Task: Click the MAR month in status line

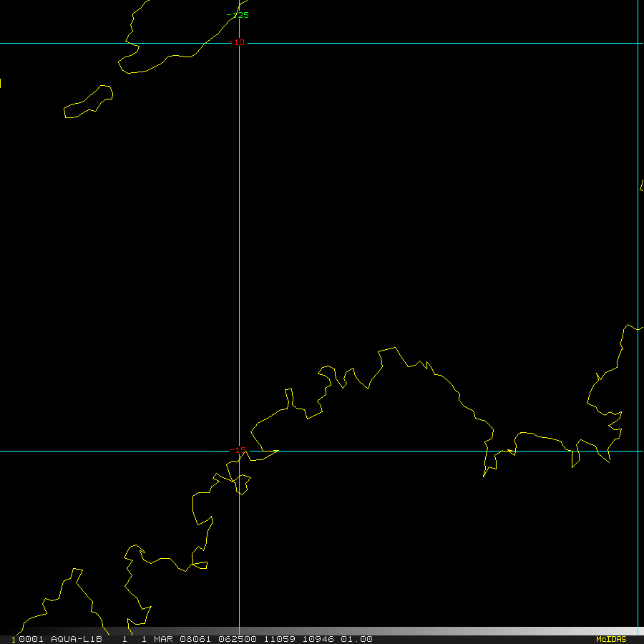Action: [x=164, y=639]
